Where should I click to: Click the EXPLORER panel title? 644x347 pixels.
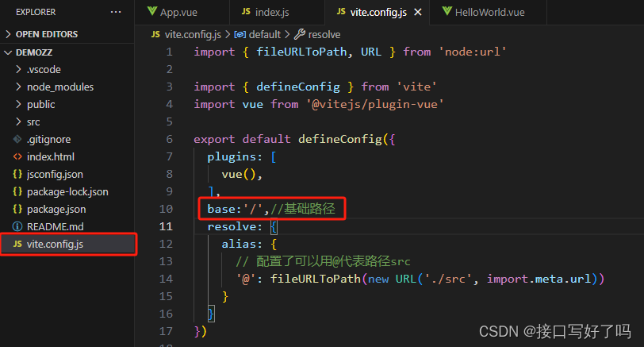pos(36,13)
